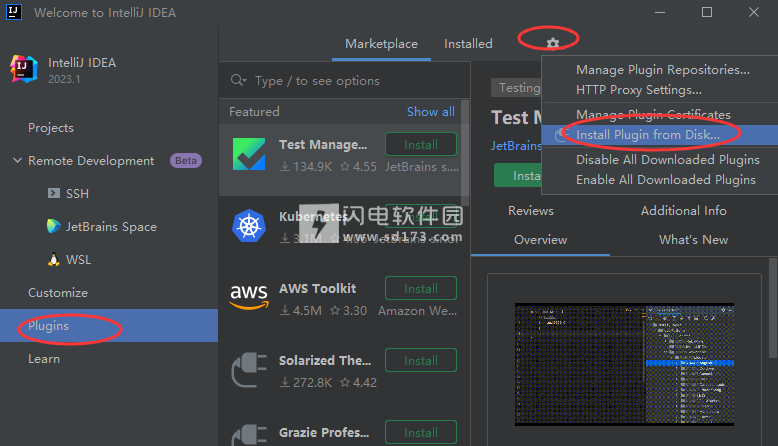Viewport: 778px width, 446px height.
Task: Click the JetBrains vendor link
Action: pos(516,146)
